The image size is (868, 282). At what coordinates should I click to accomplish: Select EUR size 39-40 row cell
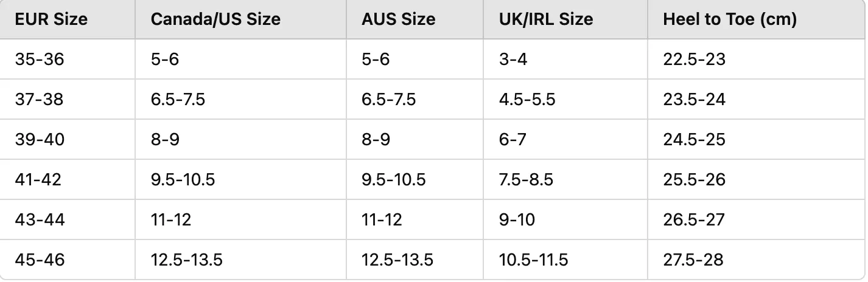68,139
